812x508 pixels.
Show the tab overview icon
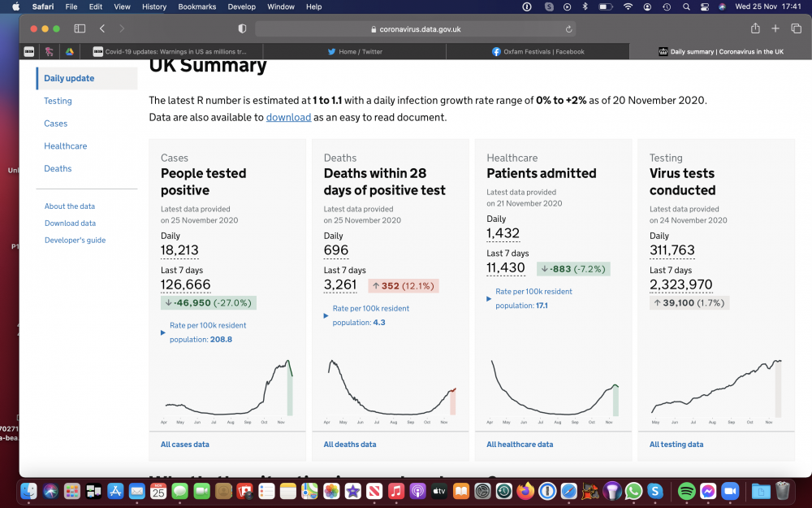pyautogui.click(x=796, y=28)
